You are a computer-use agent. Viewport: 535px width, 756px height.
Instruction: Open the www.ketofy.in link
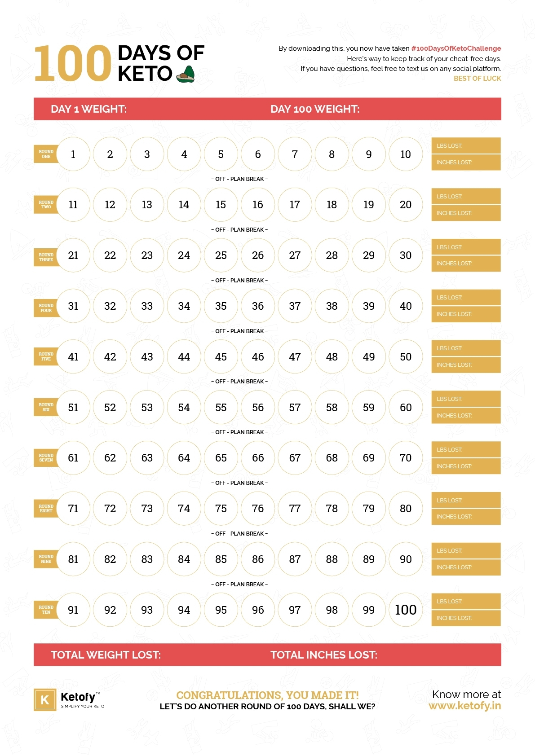[x=465, y=706]
